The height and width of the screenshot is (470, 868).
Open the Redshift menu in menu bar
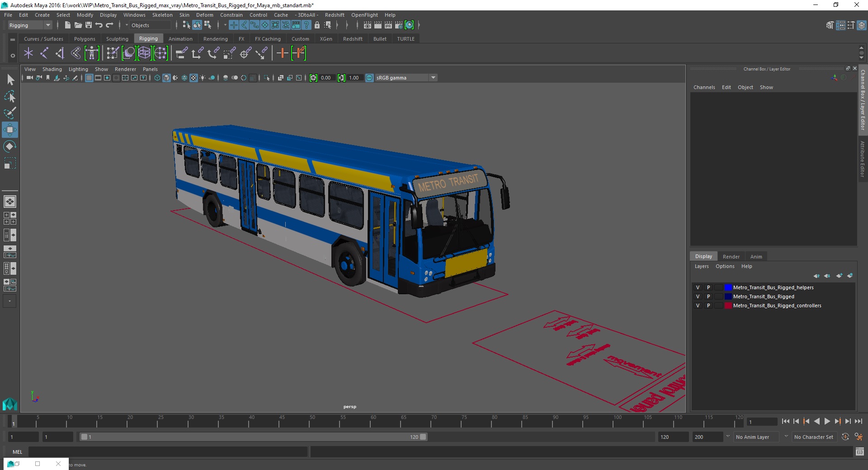[x=335, y=15]
